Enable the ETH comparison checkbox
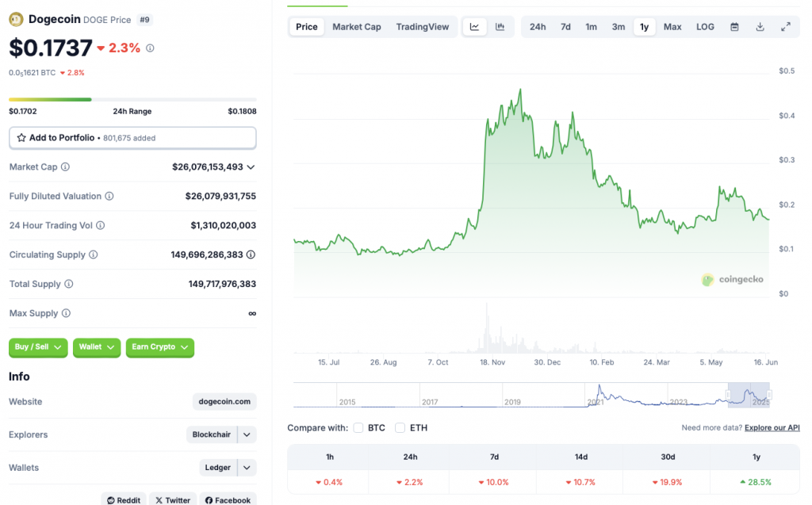812x505 pixels. click(400, 428)
